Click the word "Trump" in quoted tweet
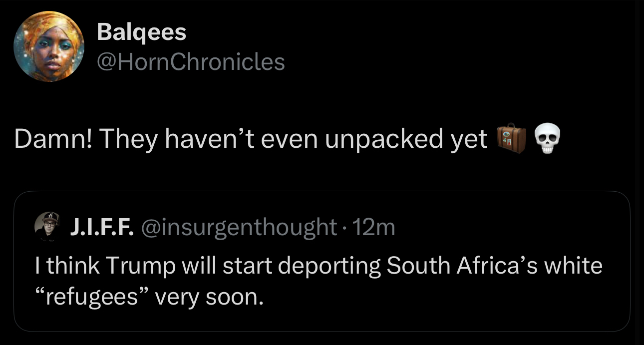Image resolution: width=644 pixels, height=345 pixels. coord(139,266)
